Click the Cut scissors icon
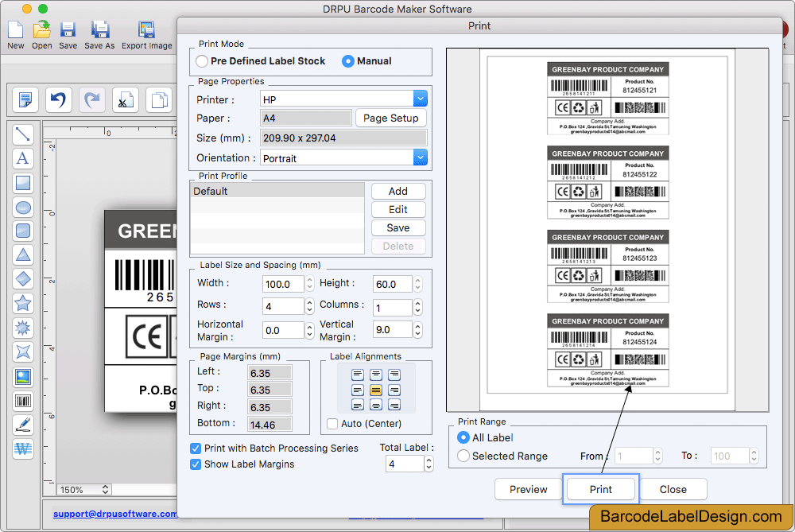795x532 pixels. point(126,99)
